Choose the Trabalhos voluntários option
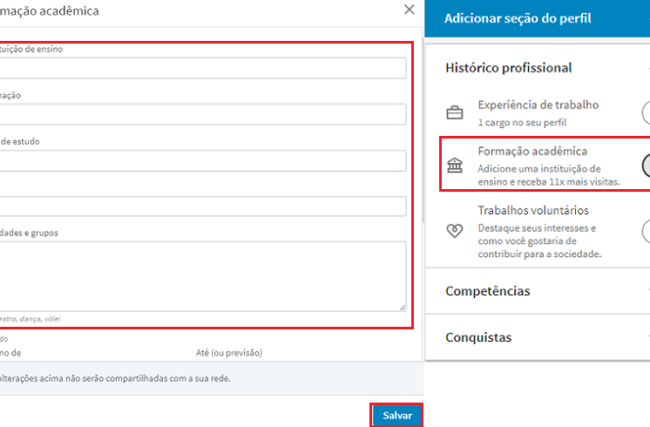 [x=546, y=210]
